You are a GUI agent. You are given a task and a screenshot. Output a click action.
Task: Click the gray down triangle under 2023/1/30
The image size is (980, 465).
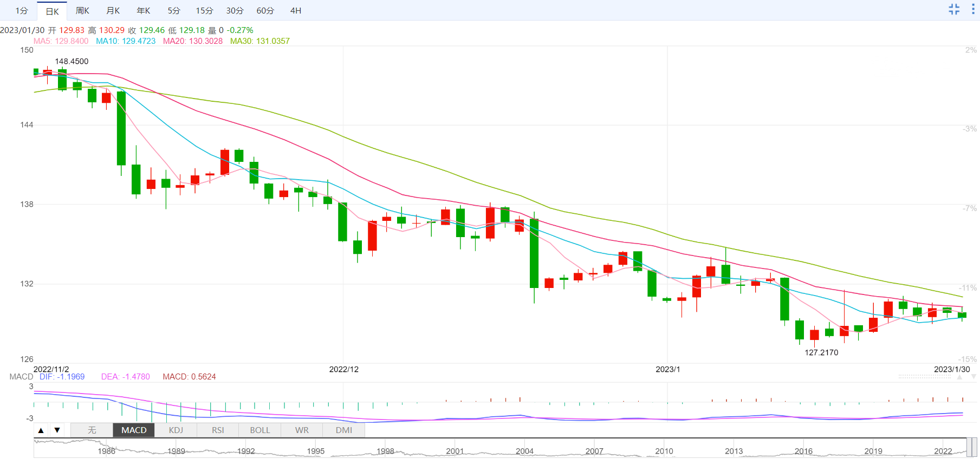[x=973, y=377]
